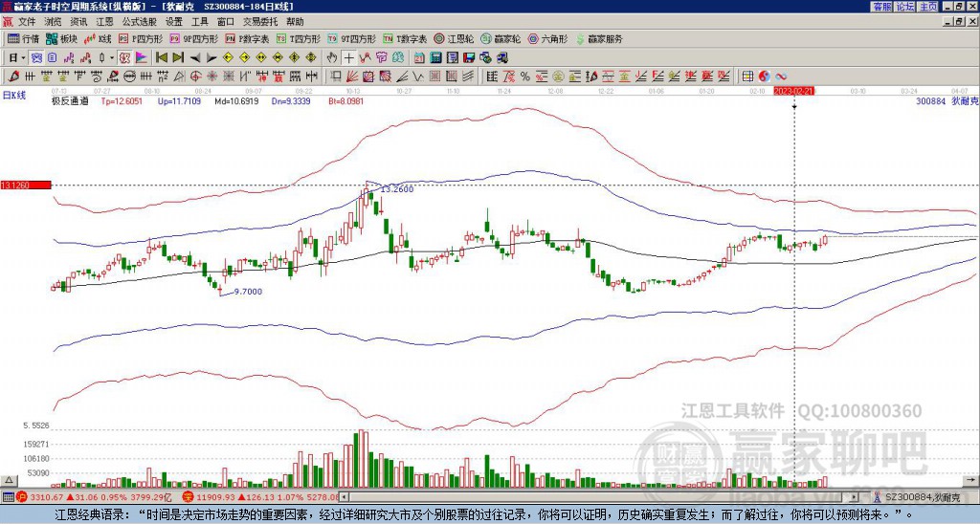This screenshot has height=524, width=980.
Task: Open the 江恩轮 Gann wheel
Action: tap(454, 38)
